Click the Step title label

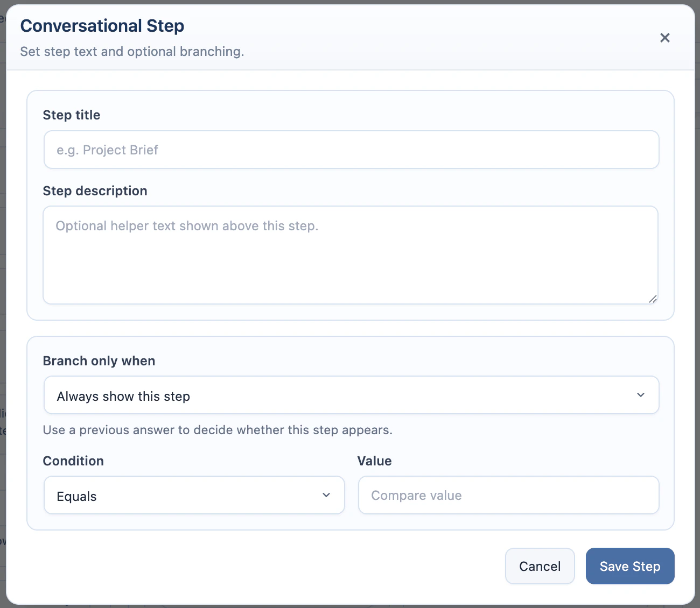(x=72, y=115)
